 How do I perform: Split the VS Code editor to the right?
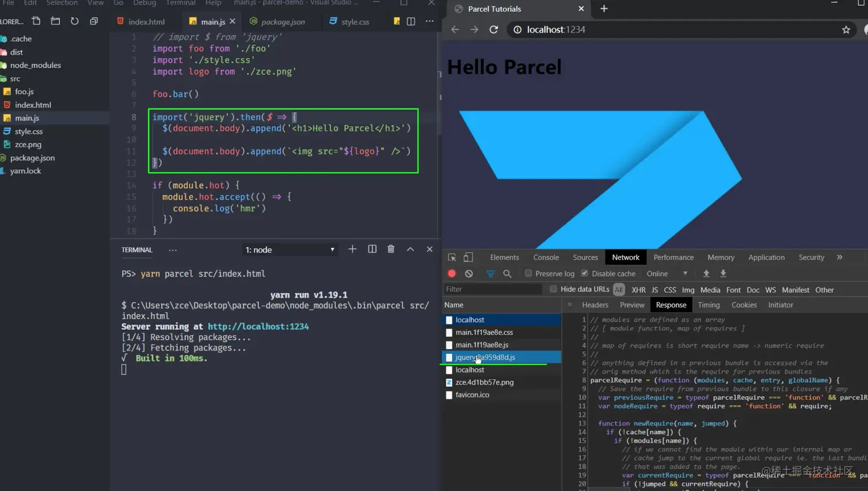tap(411, 21)
